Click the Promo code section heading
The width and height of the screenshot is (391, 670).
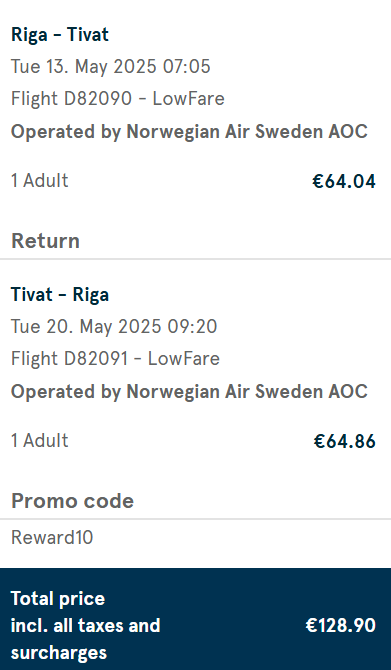[72, 501]
